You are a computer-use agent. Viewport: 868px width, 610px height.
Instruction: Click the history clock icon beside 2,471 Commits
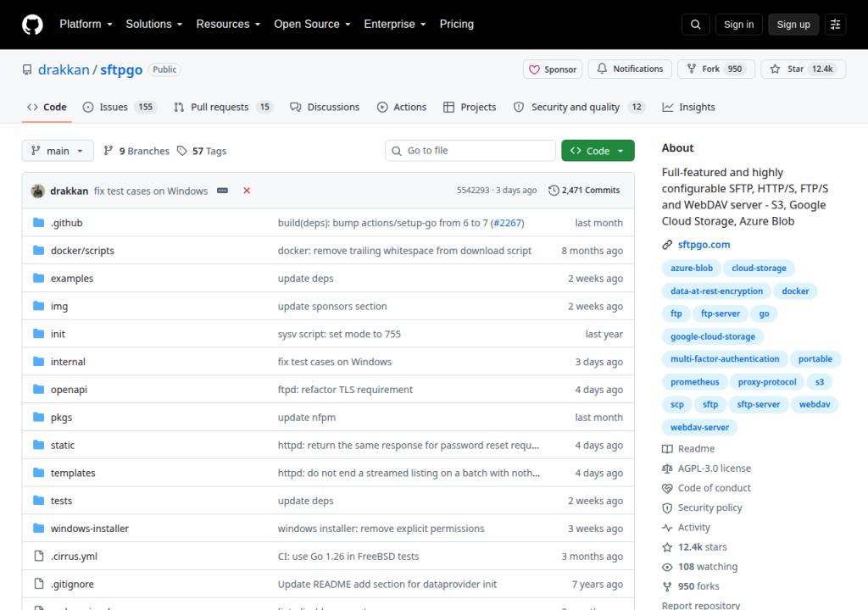554,191
